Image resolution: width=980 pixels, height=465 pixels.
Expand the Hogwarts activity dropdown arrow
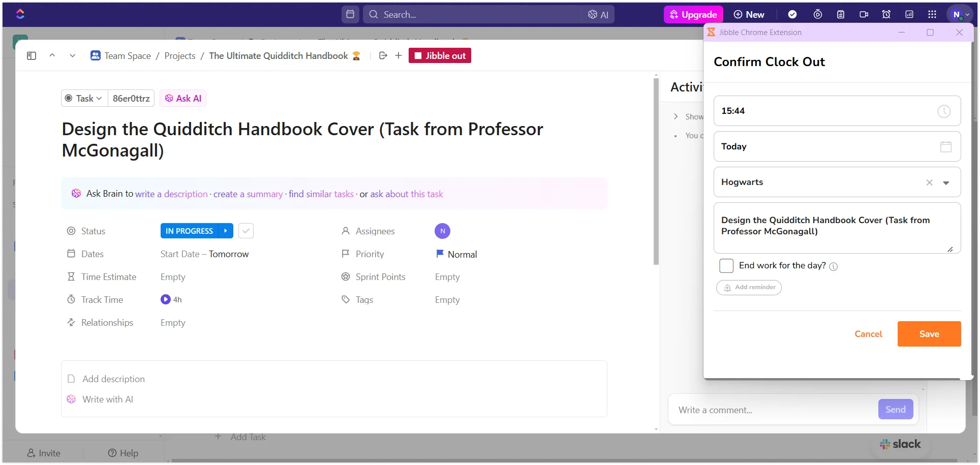click(x=946, y=183)
